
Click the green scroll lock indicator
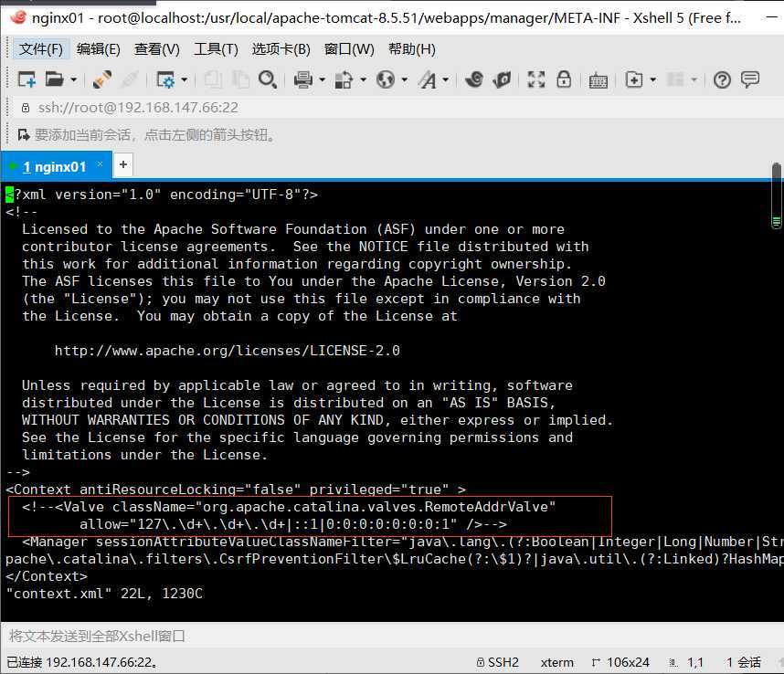[776, 222]
